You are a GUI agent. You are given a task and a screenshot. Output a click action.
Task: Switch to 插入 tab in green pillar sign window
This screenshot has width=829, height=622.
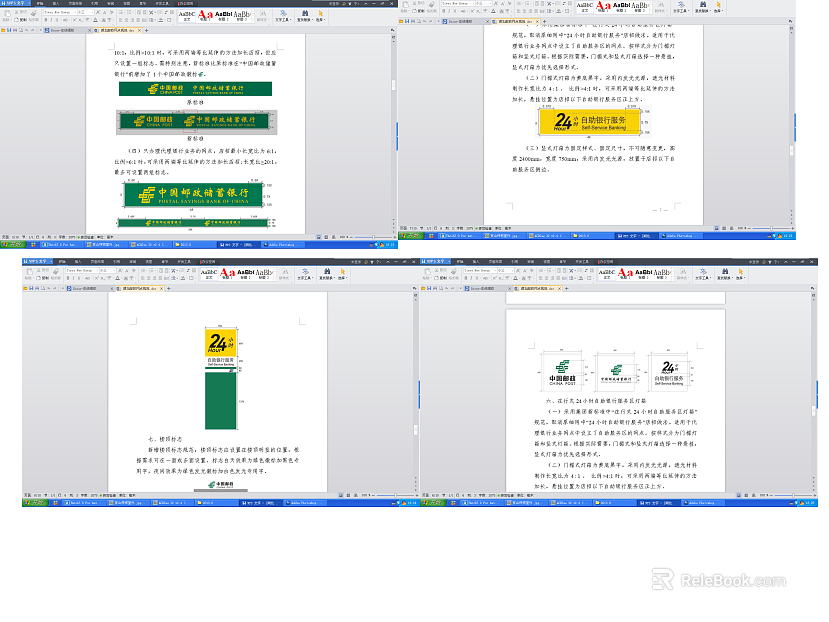coord(78,261)
